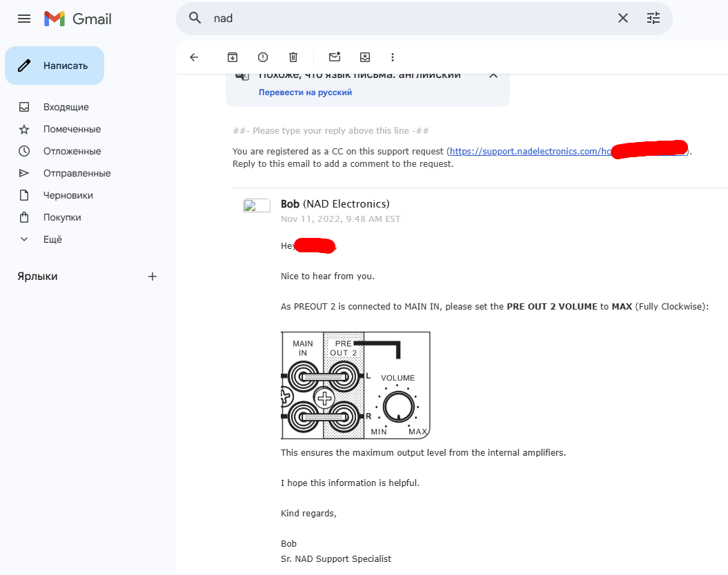Screen dimensions: 728x575
Task: Clear the search field with X
Action: [x=622, y=19]
